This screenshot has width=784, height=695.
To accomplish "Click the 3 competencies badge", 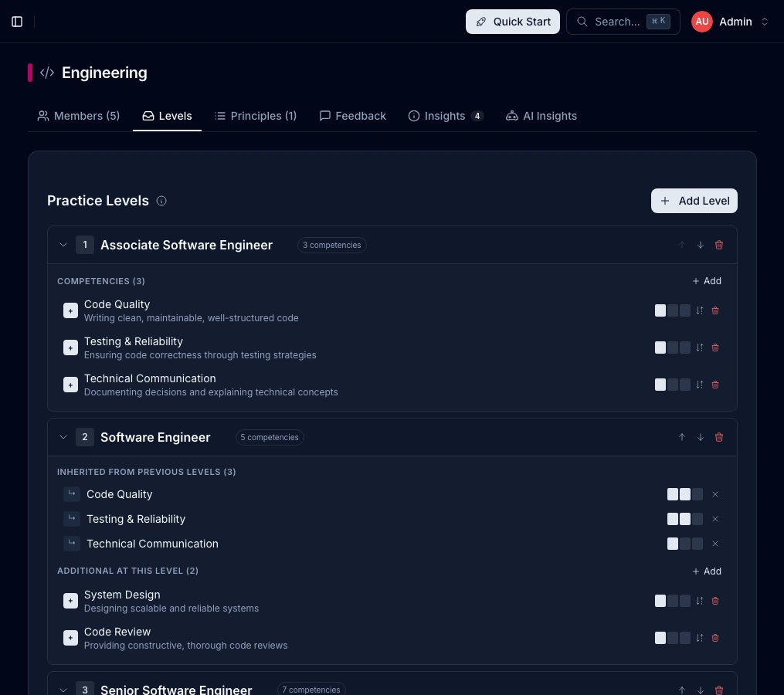I will 332,245.
